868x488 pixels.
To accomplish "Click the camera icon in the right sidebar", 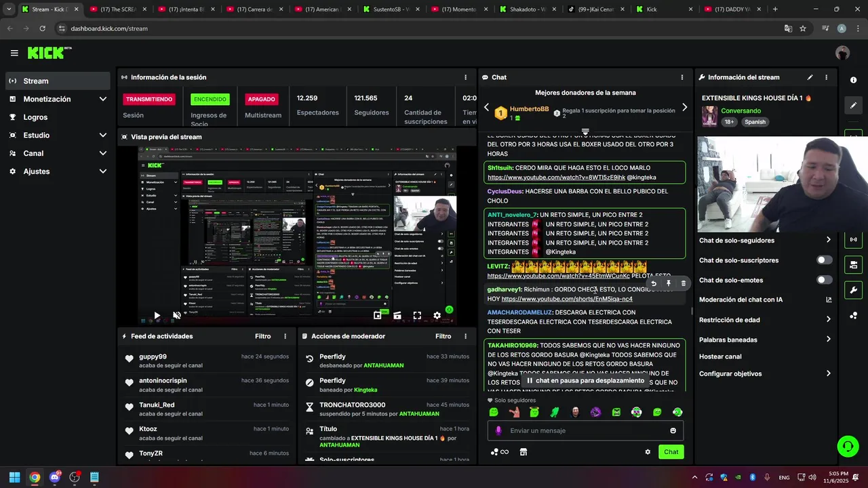I will click(x=853, y=264).
